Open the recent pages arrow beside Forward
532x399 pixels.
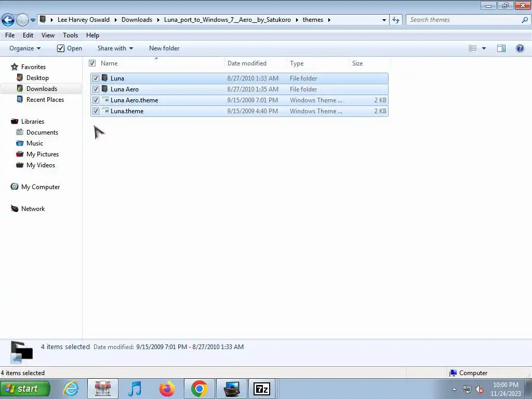pyautogui.click(x=33, y=20)
